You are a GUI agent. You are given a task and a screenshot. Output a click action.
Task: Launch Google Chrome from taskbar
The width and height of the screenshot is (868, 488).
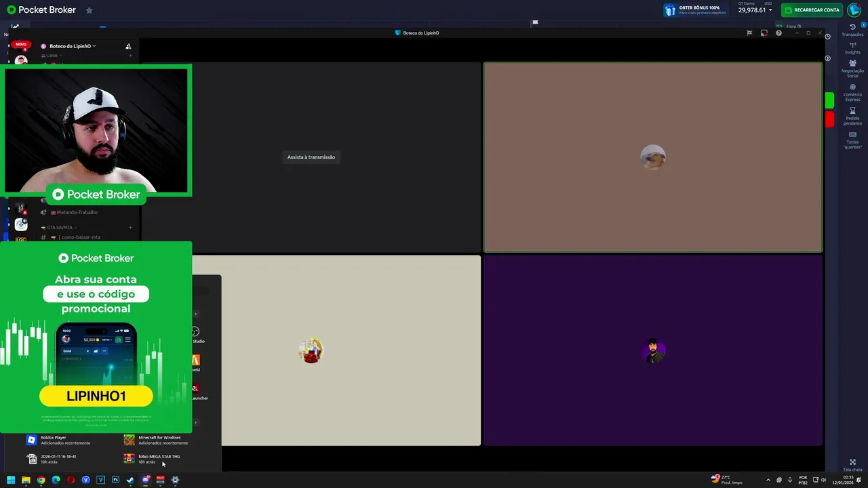[41, 480]
